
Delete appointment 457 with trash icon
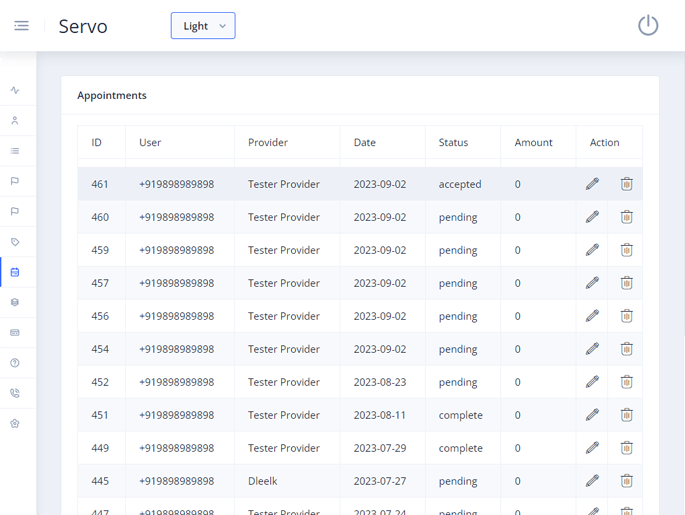626,283
